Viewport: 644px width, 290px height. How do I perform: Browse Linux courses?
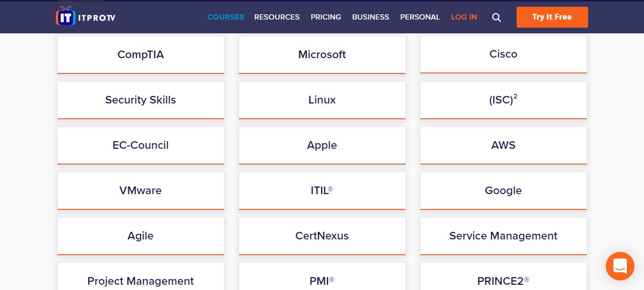(322, 100)
